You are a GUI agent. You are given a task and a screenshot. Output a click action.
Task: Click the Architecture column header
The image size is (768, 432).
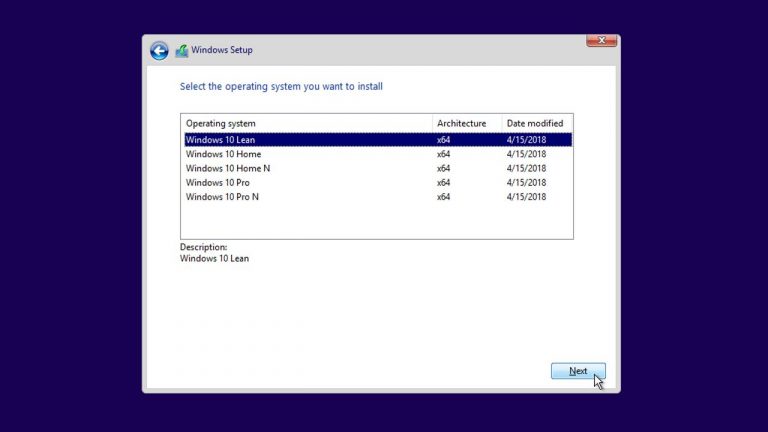467,123
